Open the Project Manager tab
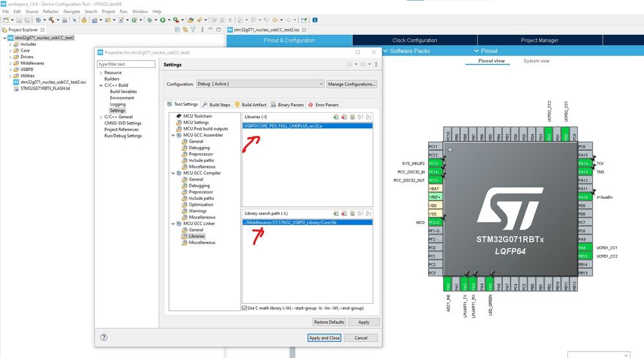The image size is (644, 358). point(540,40)
